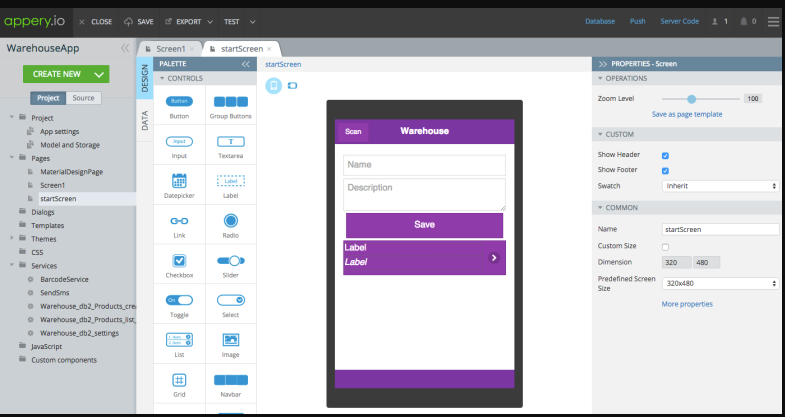Image resolution: width=785 pixels, height=417 pixels.
Task: Click the Description textarea in preview
Action: 424,194
